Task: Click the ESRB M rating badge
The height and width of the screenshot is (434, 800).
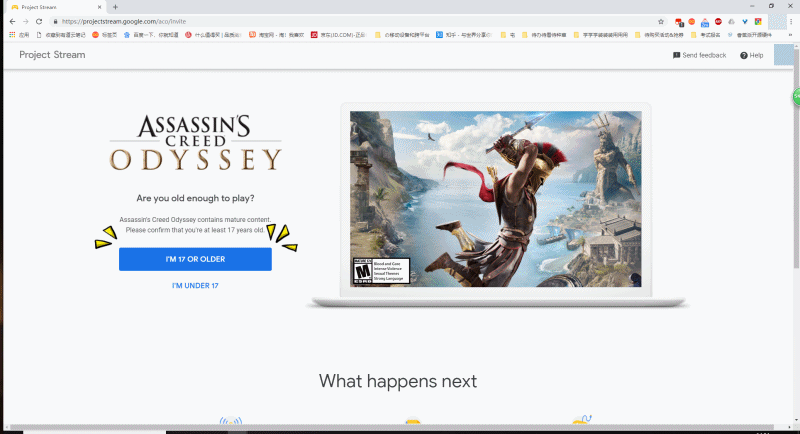Action: tap(381, 271)
